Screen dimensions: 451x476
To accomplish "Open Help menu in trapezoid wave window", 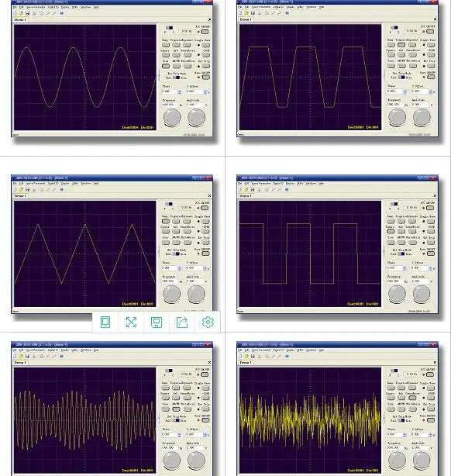I will pos(322,7).
